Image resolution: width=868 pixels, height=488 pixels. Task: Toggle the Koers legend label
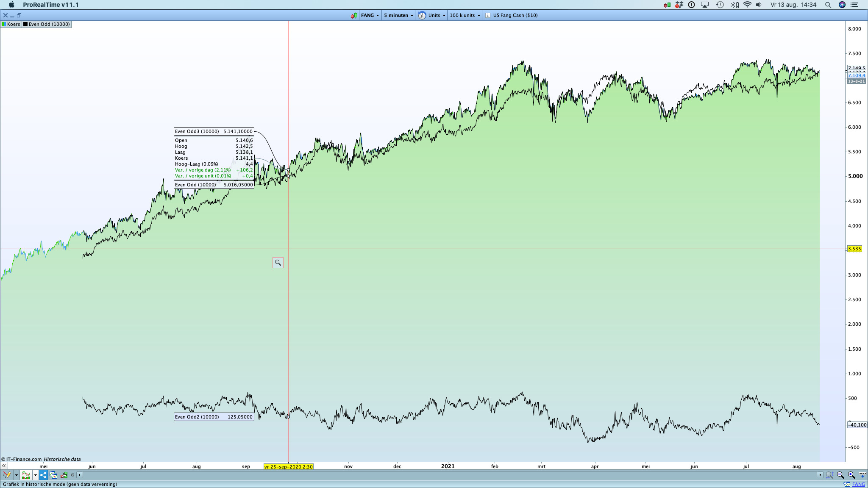[11, 24]
